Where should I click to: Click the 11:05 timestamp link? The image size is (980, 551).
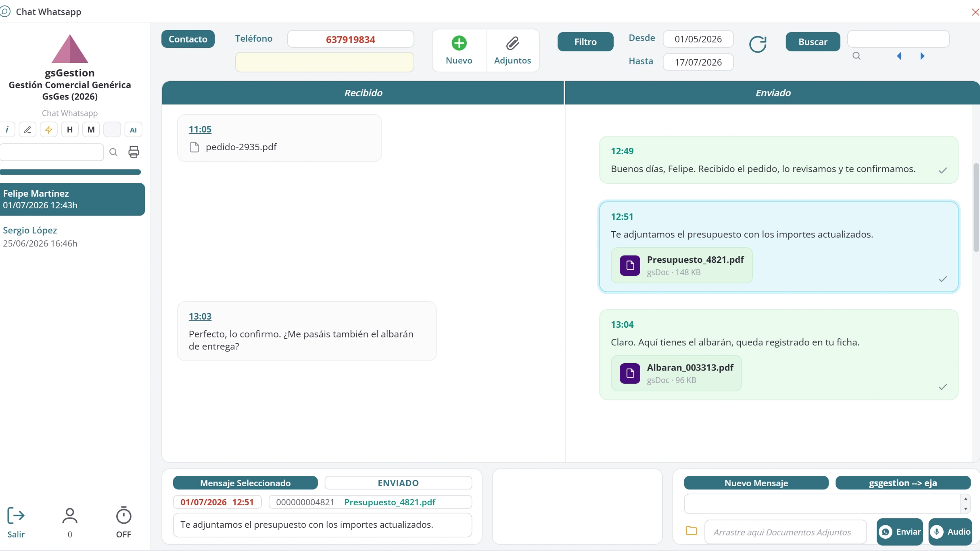(x=200, y=129)
